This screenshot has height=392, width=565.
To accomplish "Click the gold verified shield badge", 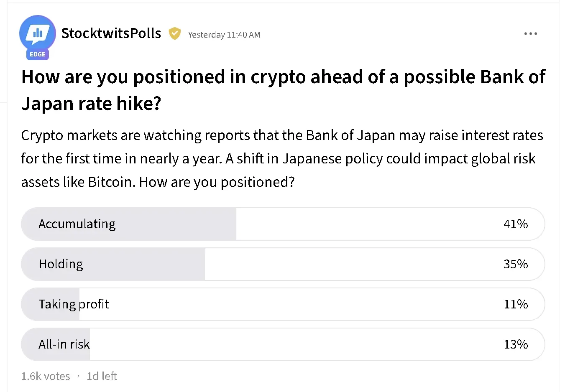I will 174,33.
